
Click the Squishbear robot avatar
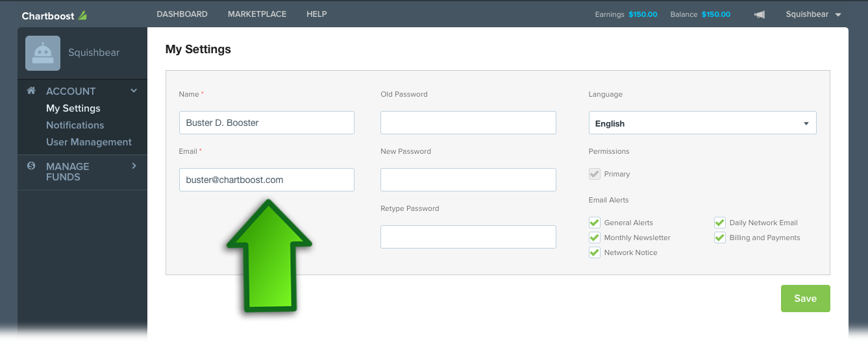(x=43, y=53)
